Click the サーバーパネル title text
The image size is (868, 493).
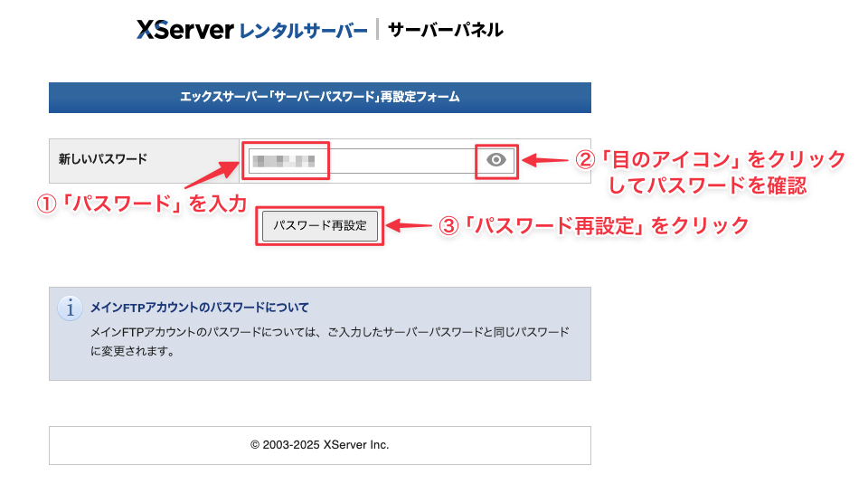click(445, 30)
